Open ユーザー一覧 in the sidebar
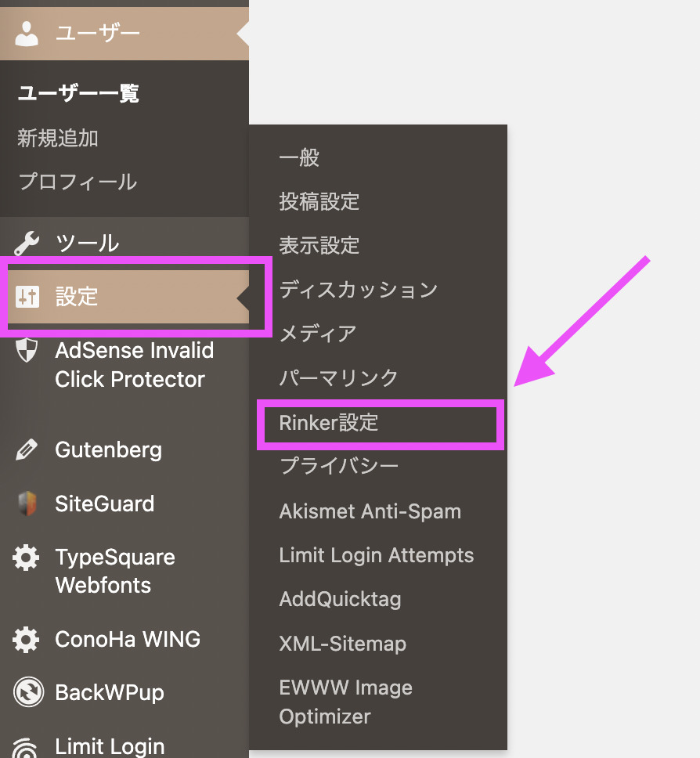The height and width of the screenshot is (758, 700). [x=78, y=93]
